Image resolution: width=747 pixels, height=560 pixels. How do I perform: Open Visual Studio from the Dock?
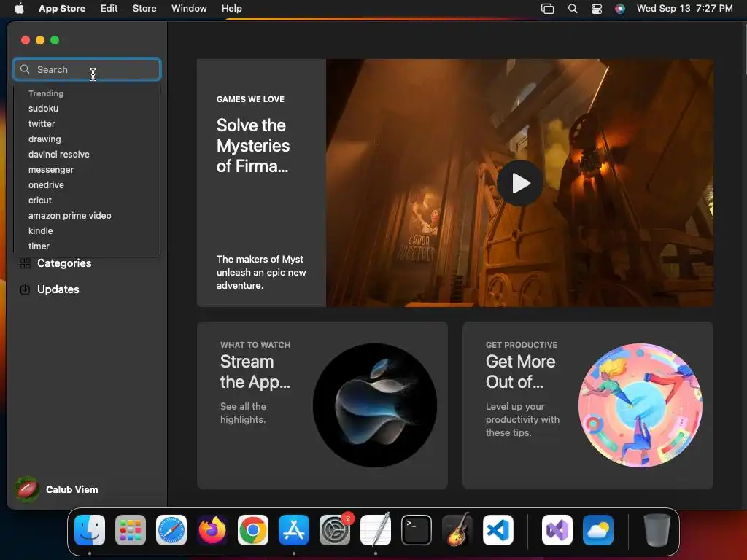point(557,530)
